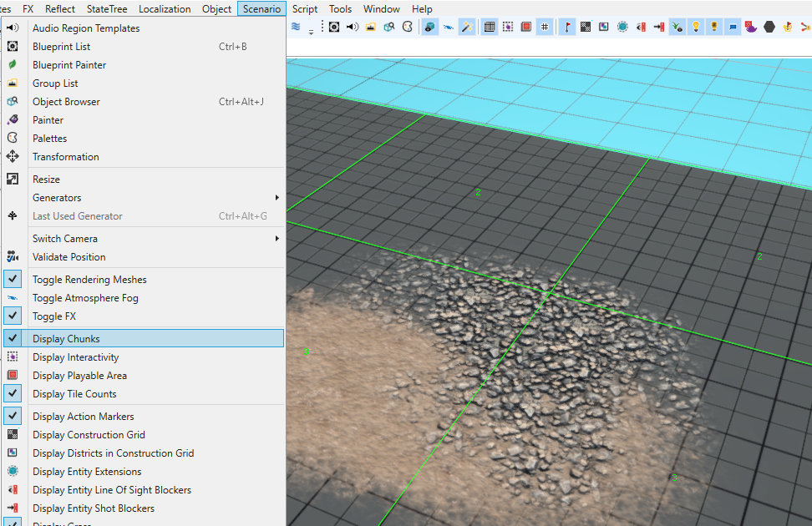The width and height of the screenshot is (812, 526).
Task: Open the Window menu
Action: pyautogui.click(x=381, y=9)
